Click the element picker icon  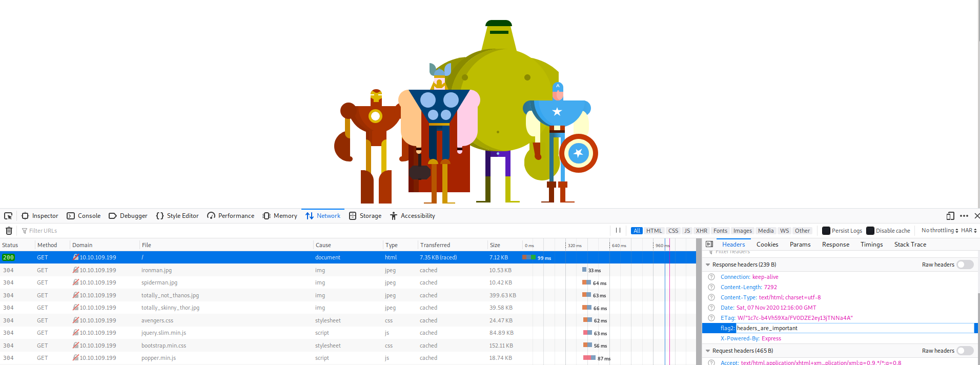8,216
